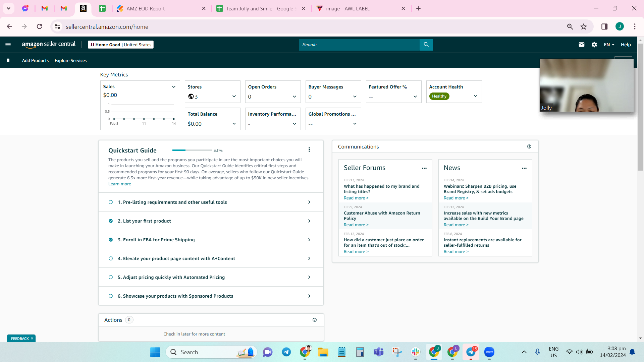Expand the Total Balance dropdown
This screenshot has width=644, height=362.
pos(234,124)
